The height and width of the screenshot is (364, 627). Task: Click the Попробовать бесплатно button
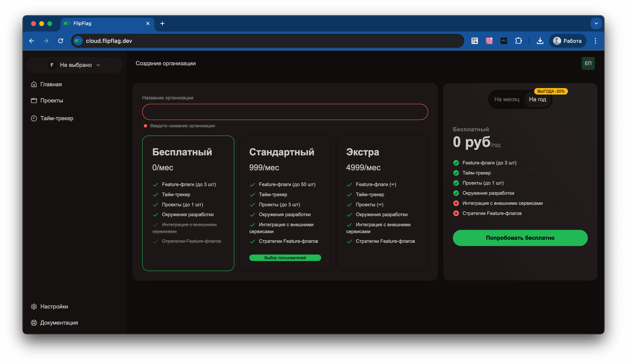pyautogui.click(x=520, y=238)
